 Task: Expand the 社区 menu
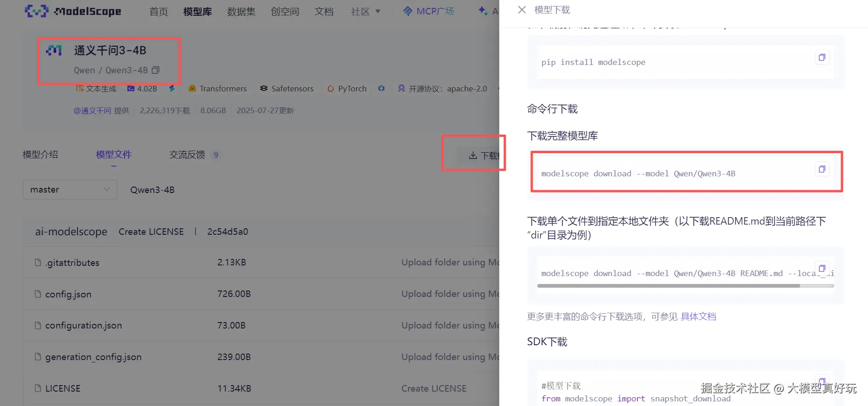365,11
